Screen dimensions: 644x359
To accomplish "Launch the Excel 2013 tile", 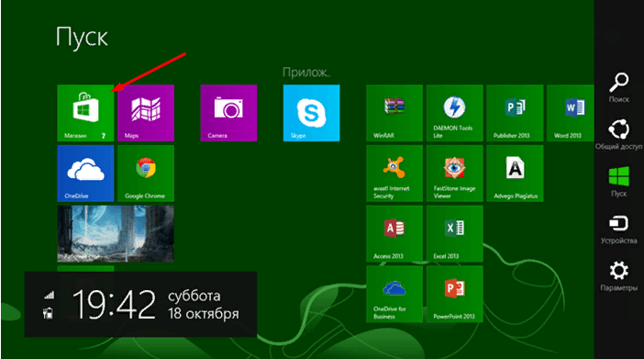I will (x=455, y=233).
